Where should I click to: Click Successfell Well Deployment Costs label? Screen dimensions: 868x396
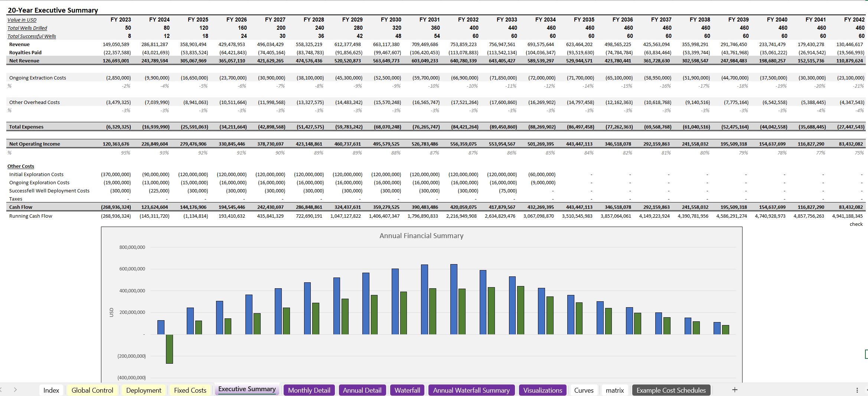pos(49,191)
